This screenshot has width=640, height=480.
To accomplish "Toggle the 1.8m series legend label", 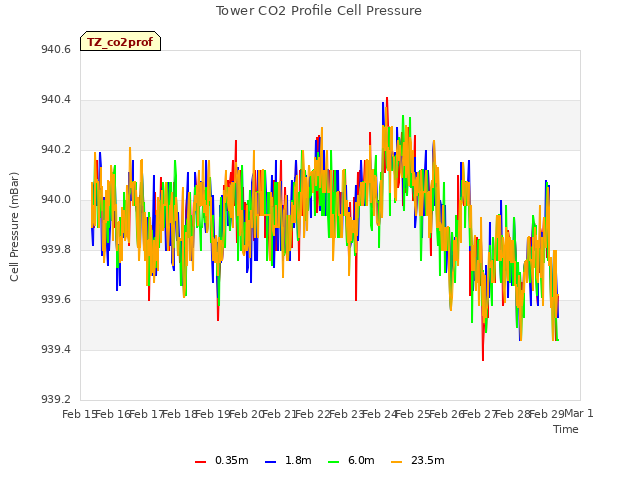I will [x=298, y=460].
